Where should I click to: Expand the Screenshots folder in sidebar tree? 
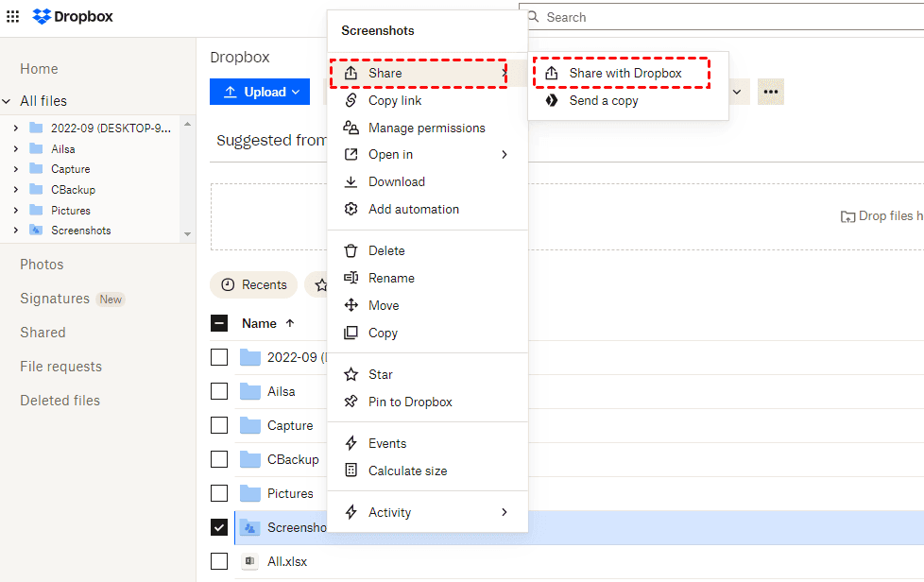point(16,231)
